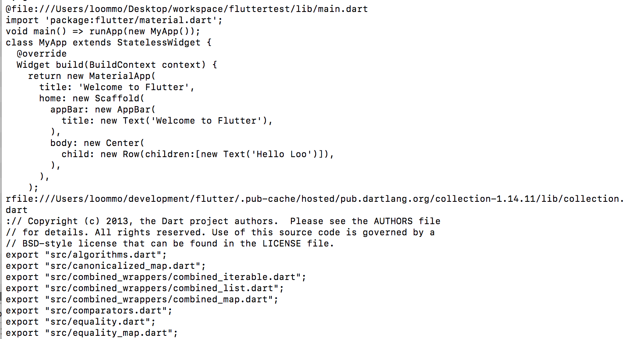The height and width of the screenshot is (339, 644).
Task: Click the title: new Text('Welcome to Flutter') line
Action: pos(167,121)
